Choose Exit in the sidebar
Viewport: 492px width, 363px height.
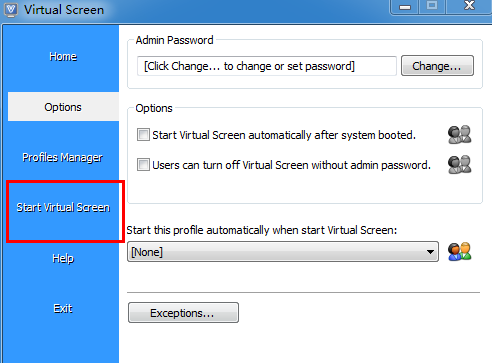point(63,308)
